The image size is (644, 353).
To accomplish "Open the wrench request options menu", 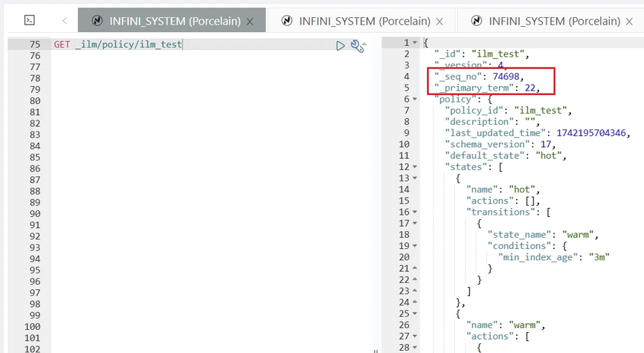I will (357, 46).
